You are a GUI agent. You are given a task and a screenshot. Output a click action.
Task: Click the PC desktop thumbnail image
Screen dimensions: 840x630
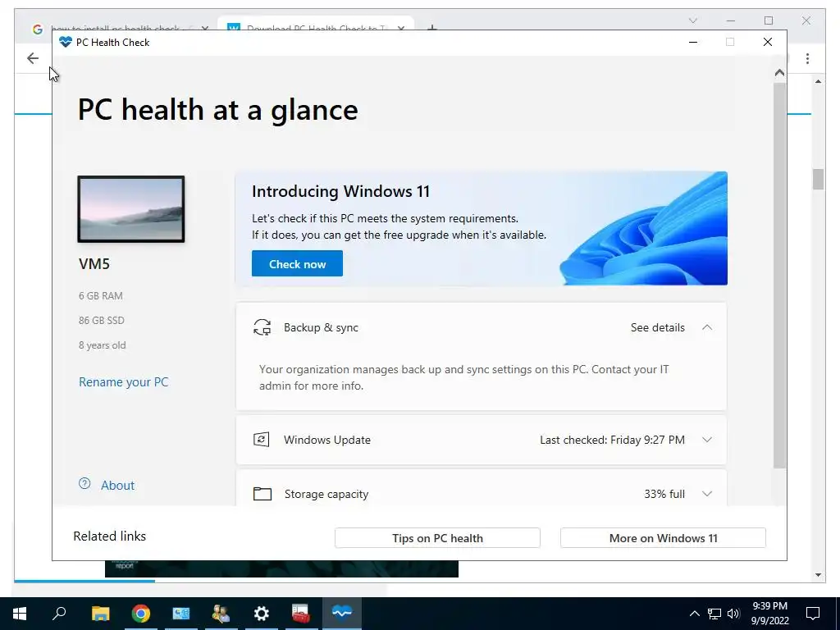click(131, 209)
